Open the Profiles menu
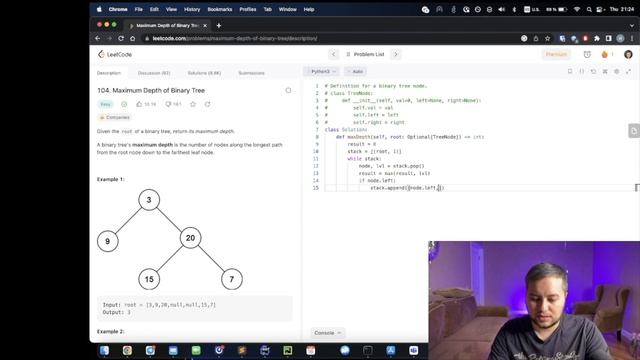This screenshot has height=360, width=640. tap(248, 9)
